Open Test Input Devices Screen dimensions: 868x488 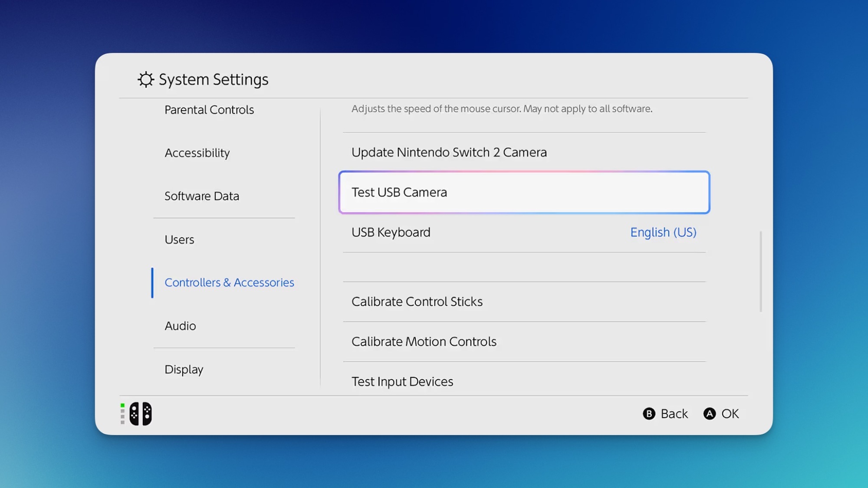[402, 381]
